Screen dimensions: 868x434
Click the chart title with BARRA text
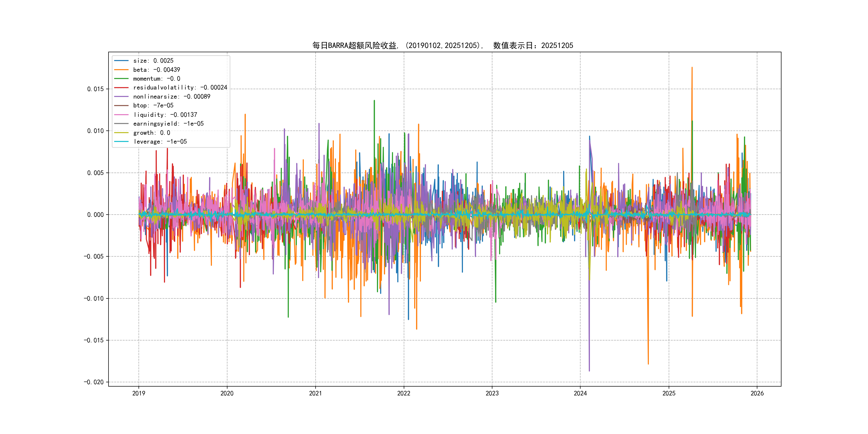click(442, 46)
